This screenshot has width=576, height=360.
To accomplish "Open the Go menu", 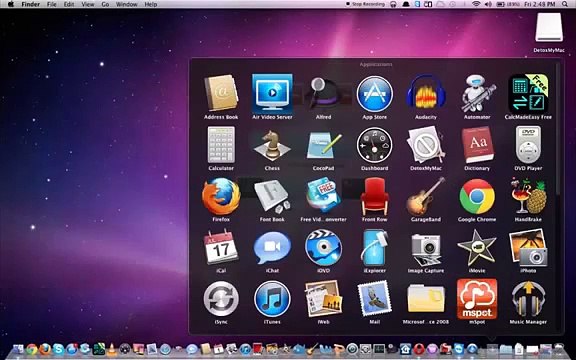I will [x=105, y=4].
